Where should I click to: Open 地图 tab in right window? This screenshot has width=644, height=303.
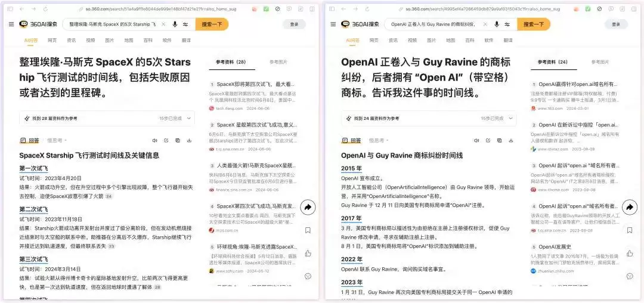(451, 40)
